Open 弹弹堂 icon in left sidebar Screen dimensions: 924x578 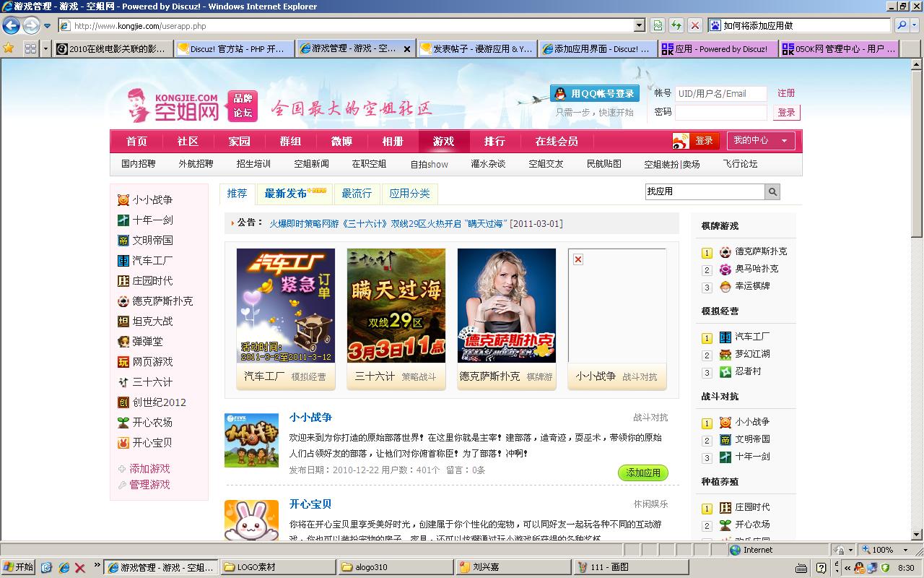(x=123, y=342)
